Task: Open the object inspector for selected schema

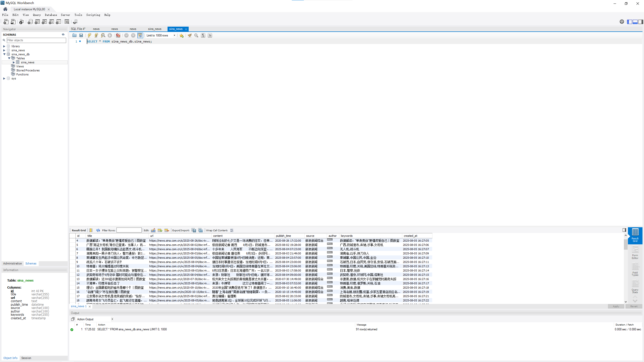Action: tap(22, 22)
